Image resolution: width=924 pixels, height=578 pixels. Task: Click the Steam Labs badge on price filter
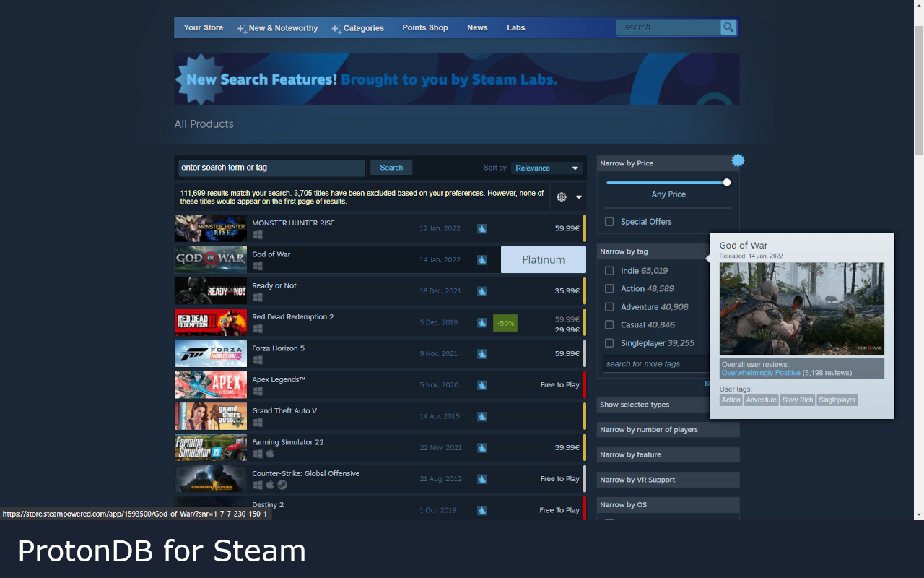(x=738, y=160)
